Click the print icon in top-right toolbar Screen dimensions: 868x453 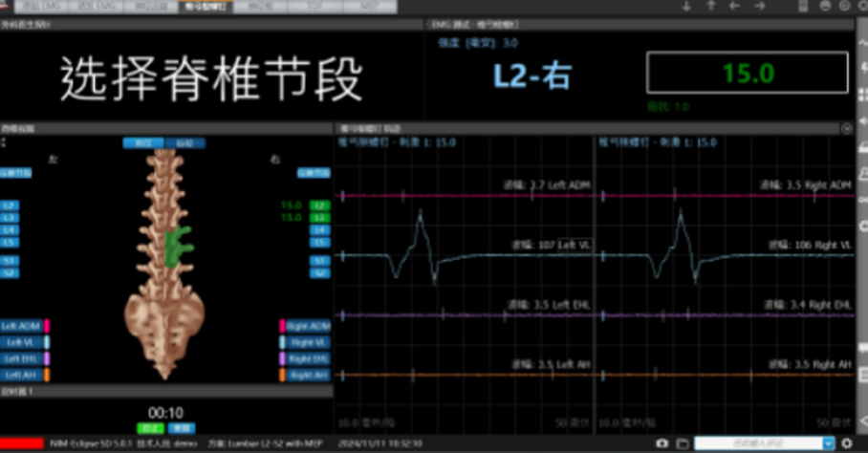tap(826, 6)
